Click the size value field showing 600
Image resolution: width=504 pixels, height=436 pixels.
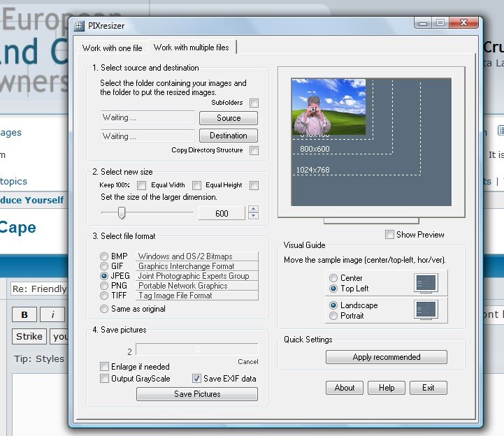222,213
